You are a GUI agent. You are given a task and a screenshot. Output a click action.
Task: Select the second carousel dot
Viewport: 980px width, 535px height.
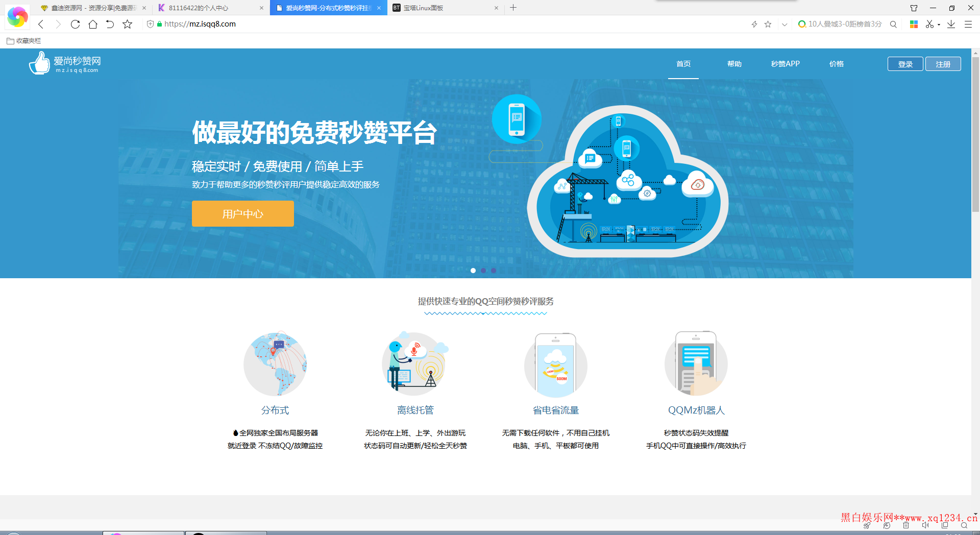(x=483, y=271)
